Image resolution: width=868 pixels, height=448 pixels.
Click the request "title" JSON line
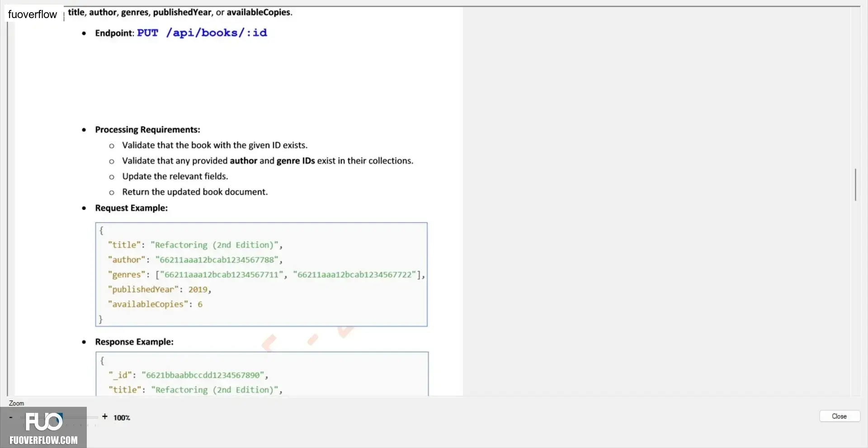pyautogui.click(x=195, y=245)
